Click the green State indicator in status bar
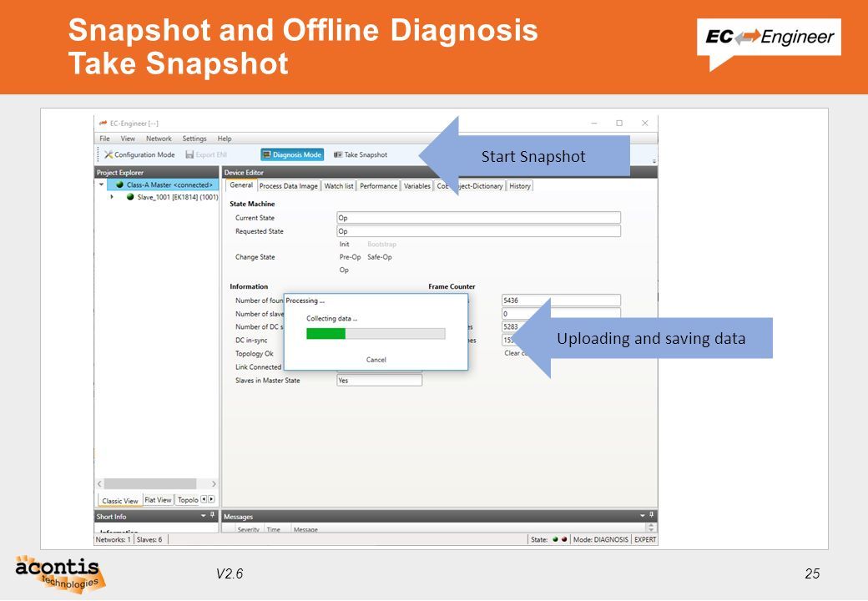The height and width of the screenshot is (601, 868). coord(555,539)
